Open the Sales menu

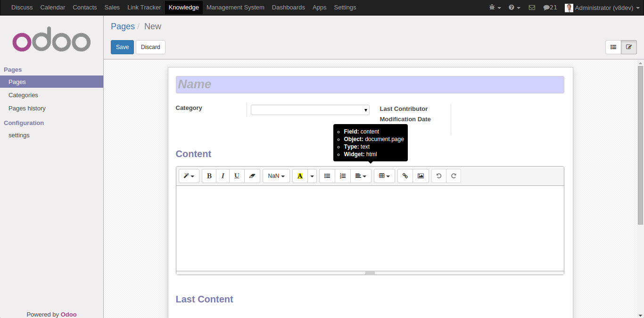coord(112,8)
